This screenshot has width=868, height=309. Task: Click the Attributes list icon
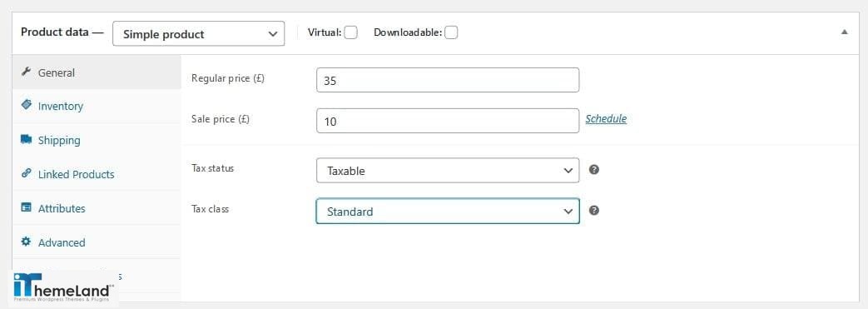pos(26,207)
